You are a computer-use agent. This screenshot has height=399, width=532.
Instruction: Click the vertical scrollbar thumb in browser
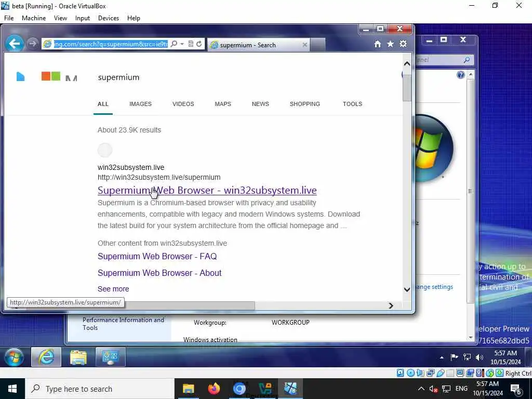click(x=407, y=88)
